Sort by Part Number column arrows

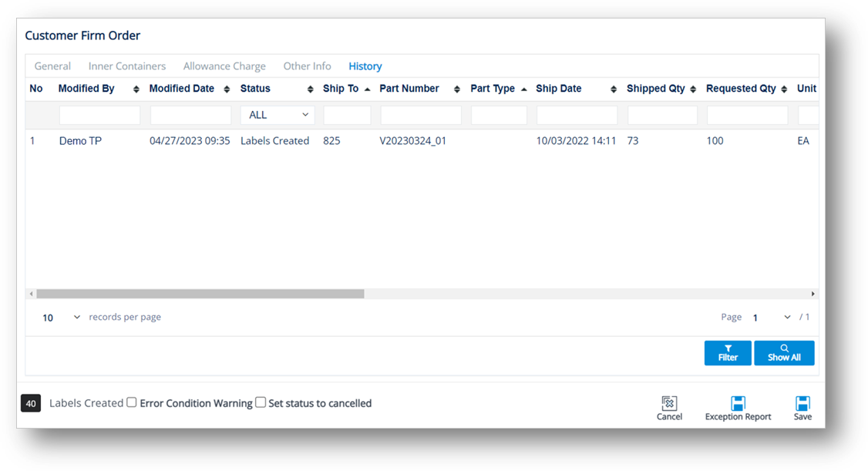456,89
